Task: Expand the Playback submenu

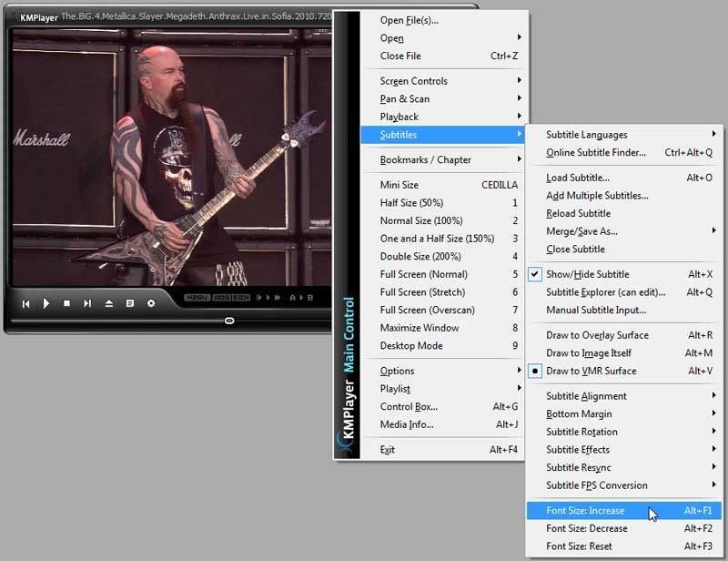Action: pyautogui.click(x=443, y=117)
